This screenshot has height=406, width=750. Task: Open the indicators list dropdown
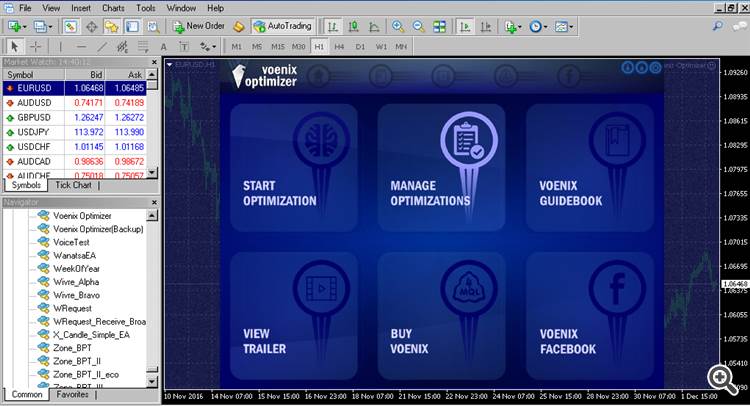513,26
